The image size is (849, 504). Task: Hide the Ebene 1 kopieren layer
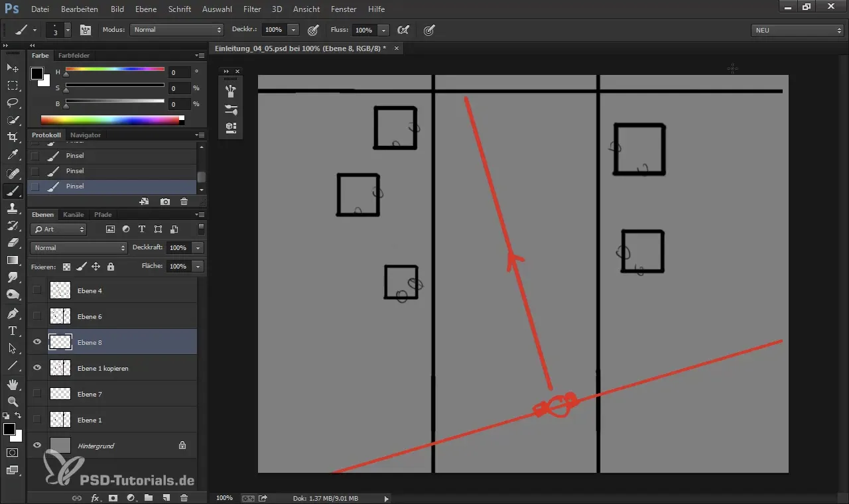pos(37,368)
